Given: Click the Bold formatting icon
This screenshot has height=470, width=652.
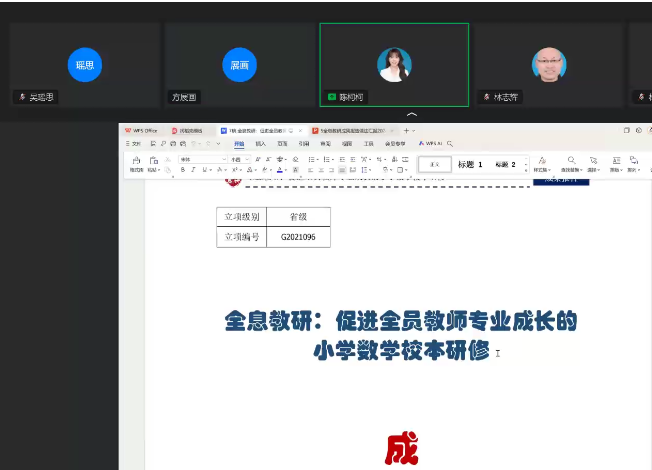Looking at the screenshot, I should (183, 170).
